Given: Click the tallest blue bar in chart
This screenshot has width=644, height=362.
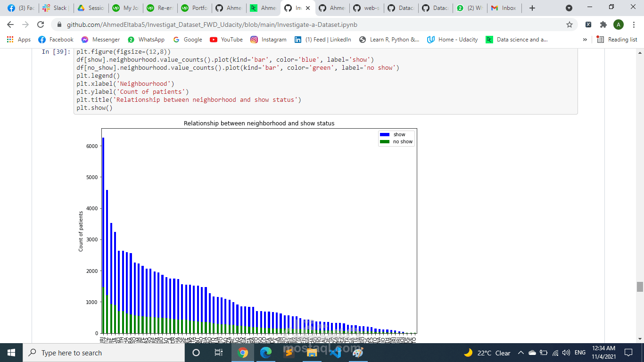Looking at the screenshot, I should pos(103,212).
